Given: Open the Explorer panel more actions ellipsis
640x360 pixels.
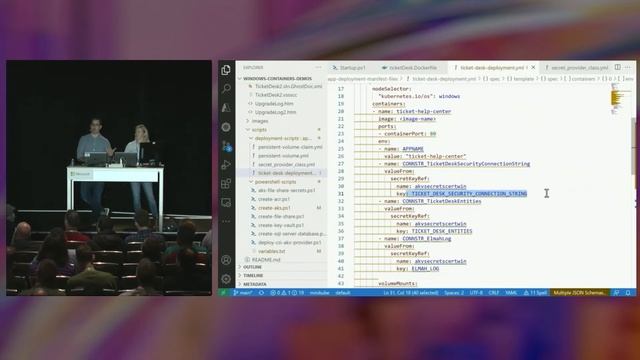Looking at the screenshot, I should coord(318,67).
